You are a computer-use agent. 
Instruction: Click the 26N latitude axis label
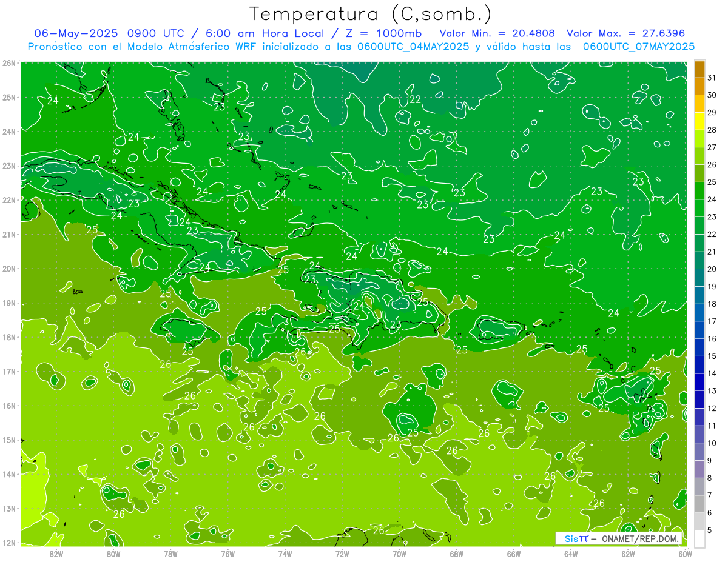coord(8,62)
